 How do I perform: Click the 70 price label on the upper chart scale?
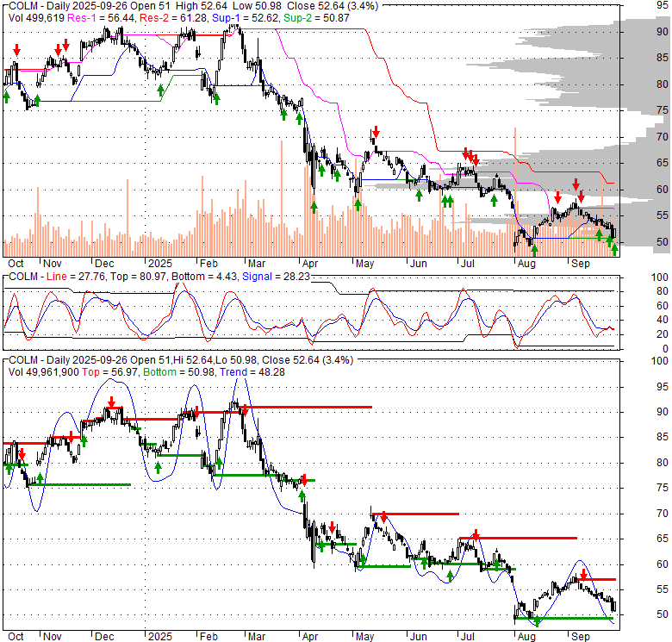[663, 137]
